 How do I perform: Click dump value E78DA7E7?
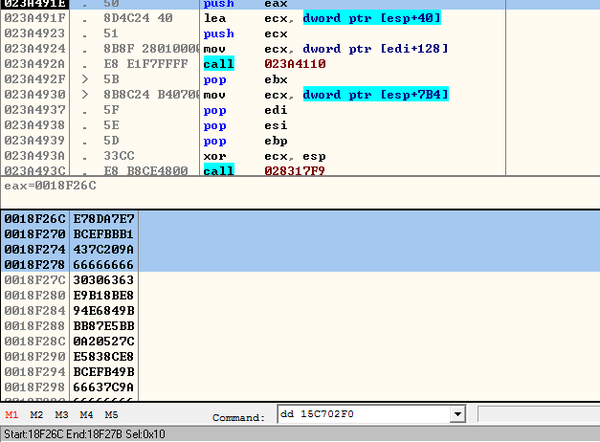pyautogui.click(x=104, y=219)
